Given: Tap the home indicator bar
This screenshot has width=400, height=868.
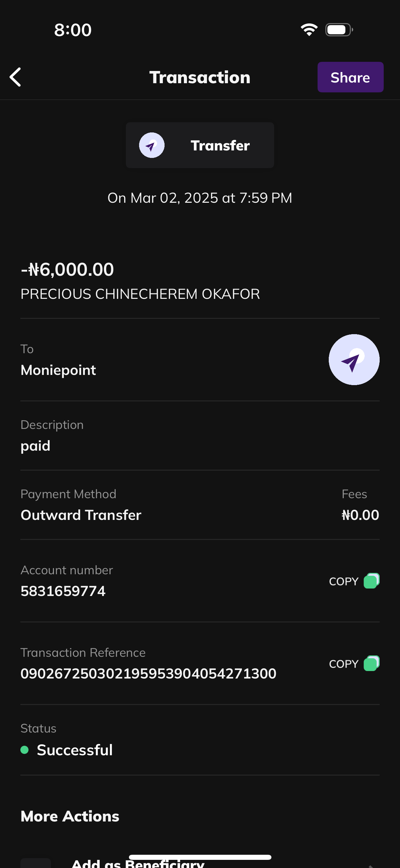Looking at the screenshot, I should tap(200, 857).
